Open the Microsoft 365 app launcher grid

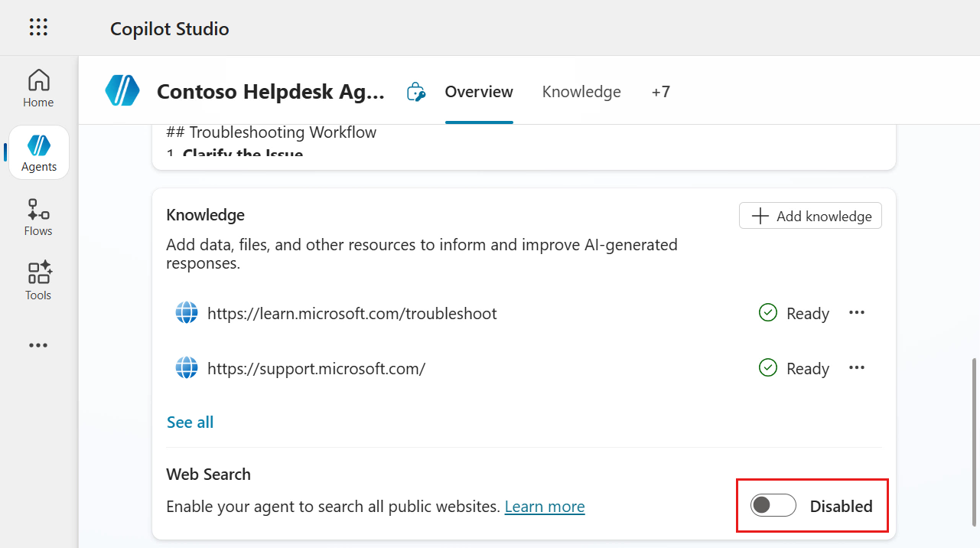38,27
